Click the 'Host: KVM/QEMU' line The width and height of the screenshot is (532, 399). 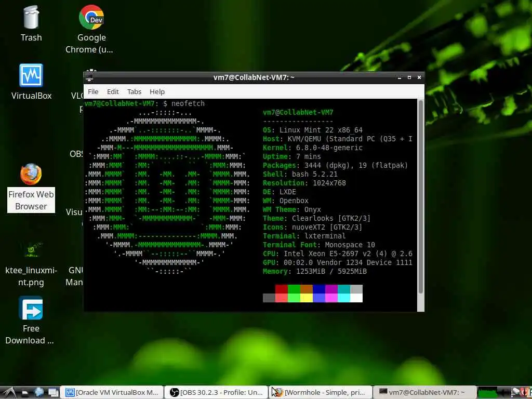(x=338, y=139)
